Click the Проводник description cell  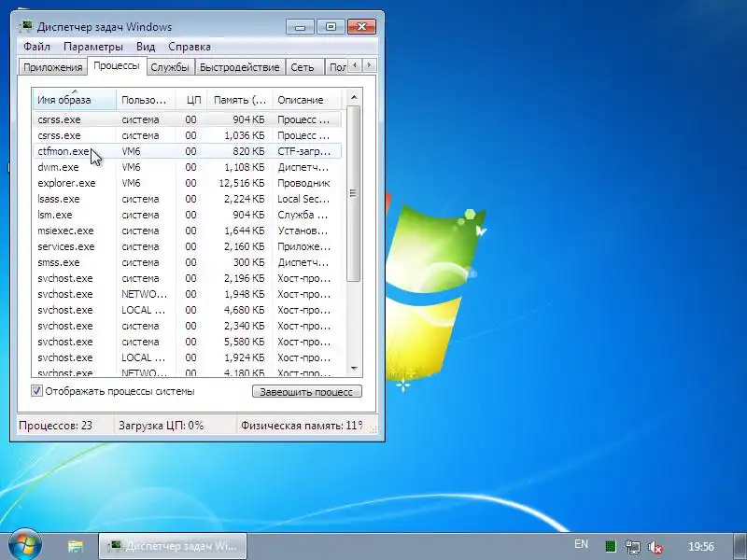coord(303,183)
